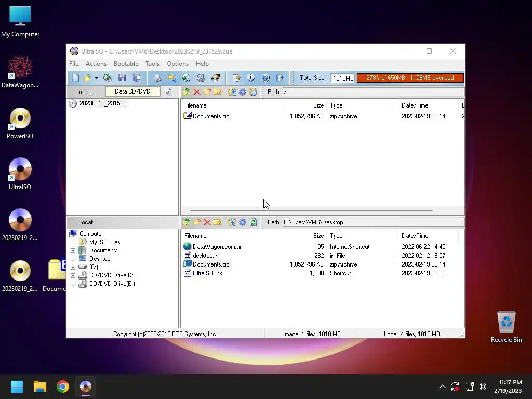Click the local pane Rename icon
The image size is (532, 399).
point(218,222)
